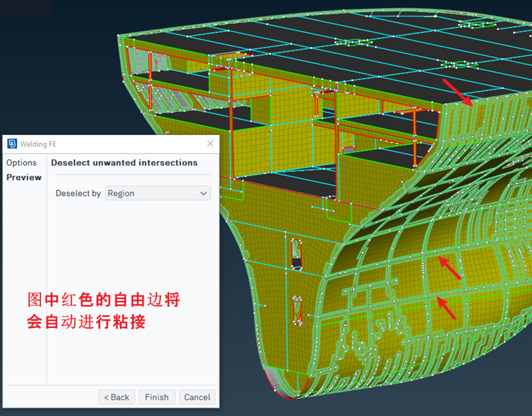Close the Welding FE dialog

coord(210,144)
